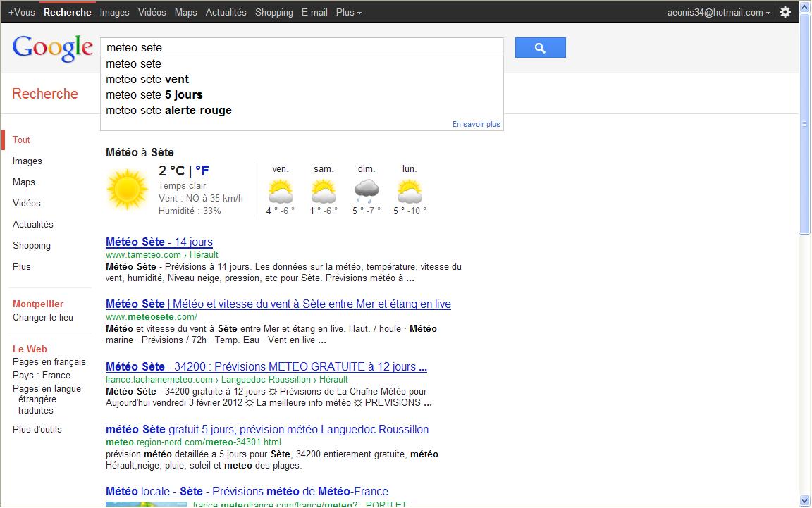The width and height of the screenshot is (812, 508).
Task: Expand the Plus dropdown in top bar
Action: 348,12
